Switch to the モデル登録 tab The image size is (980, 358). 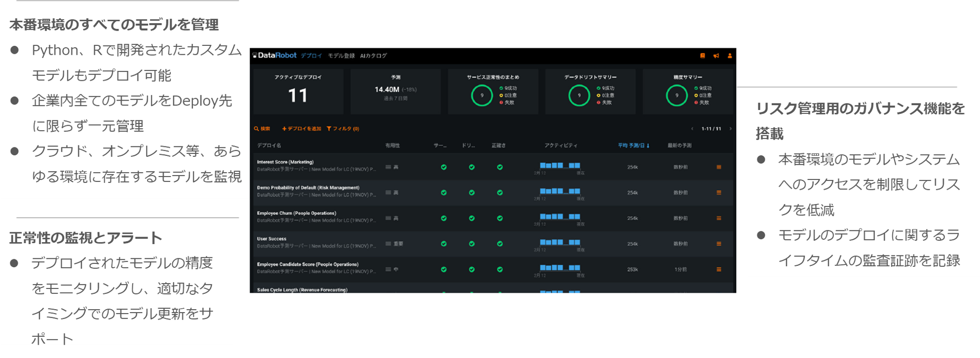tap(341, 56)
